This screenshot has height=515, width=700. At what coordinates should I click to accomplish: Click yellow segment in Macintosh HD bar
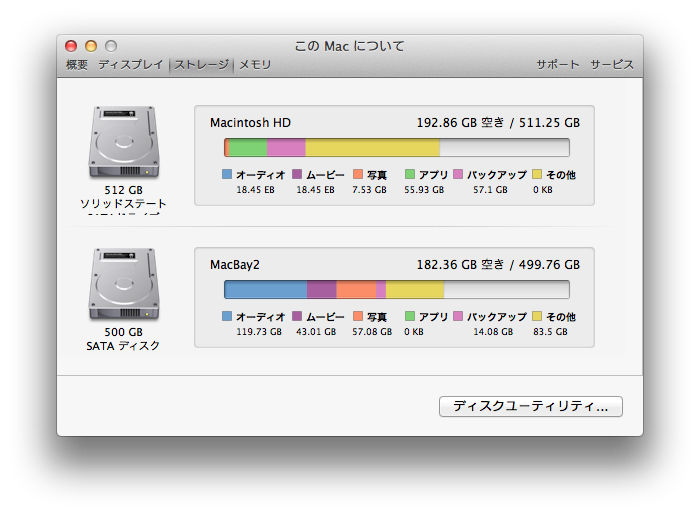point(372,147)
